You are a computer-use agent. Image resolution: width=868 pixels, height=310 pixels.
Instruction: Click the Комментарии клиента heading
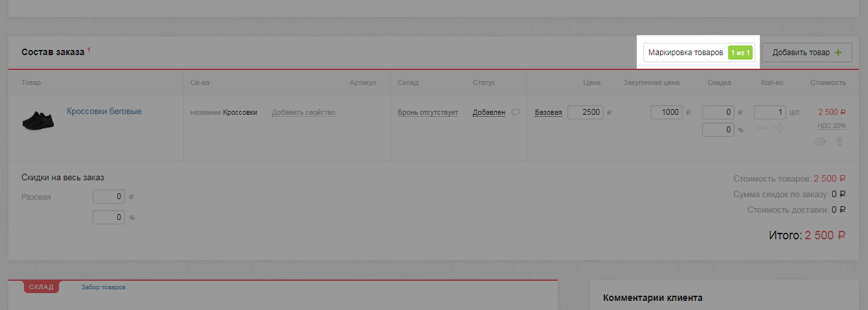(x=653, y=298)
